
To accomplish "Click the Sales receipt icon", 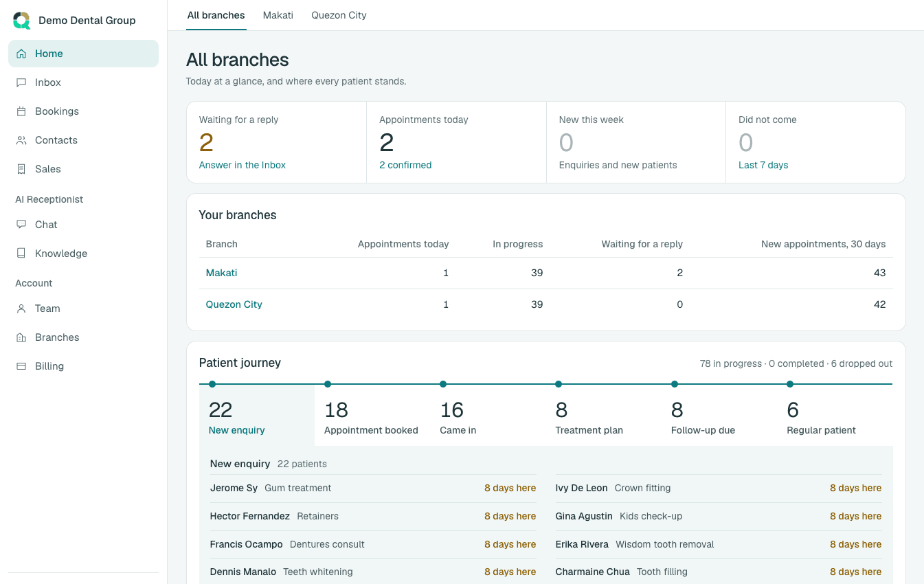I will 21,169.
